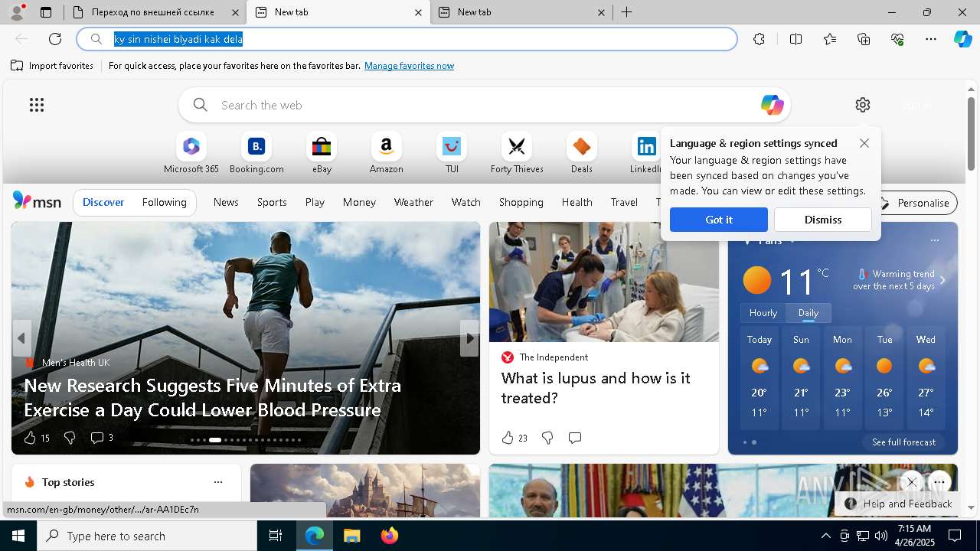Open page settings gear icon
Image resolution: width=980 pixels, height=551 pixels.
tap(863, 105)
